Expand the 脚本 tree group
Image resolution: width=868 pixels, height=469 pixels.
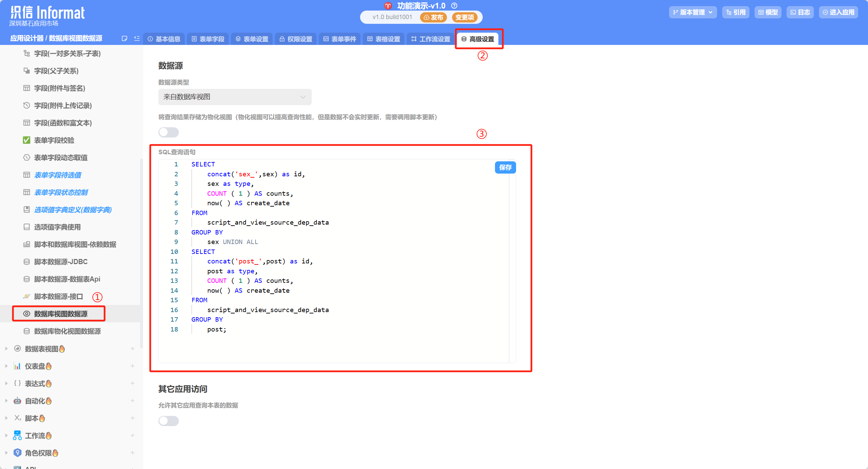(x=6, y=418)
